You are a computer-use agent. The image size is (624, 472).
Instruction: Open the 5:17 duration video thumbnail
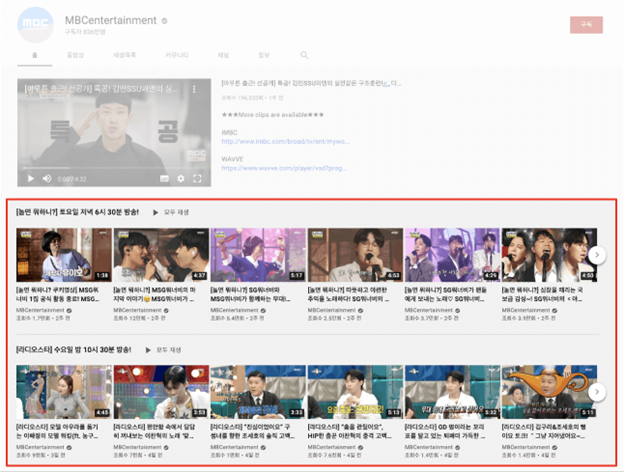[258, 255]
